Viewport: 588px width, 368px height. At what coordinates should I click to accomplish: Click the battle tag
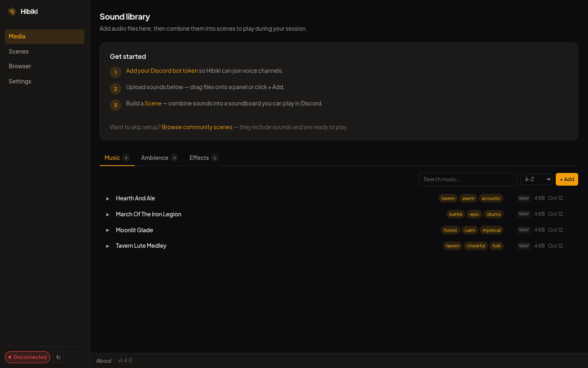pos(456,214)
